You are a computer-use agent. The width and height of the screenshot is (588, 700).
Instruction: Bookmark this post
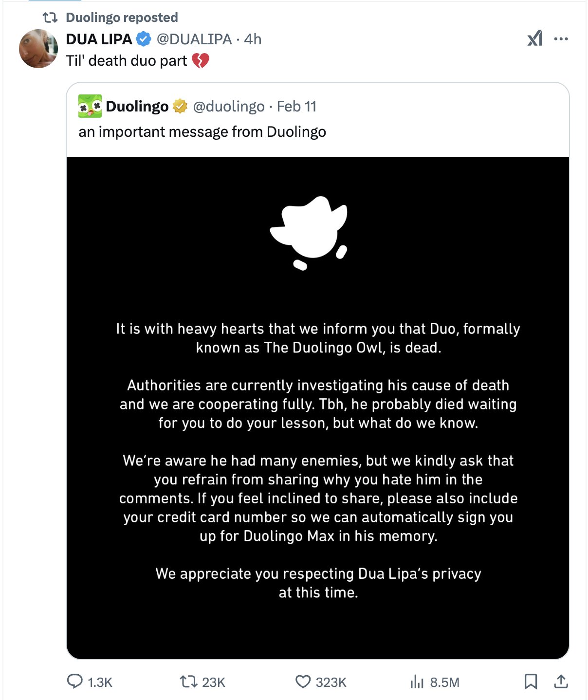pos(531,682)
